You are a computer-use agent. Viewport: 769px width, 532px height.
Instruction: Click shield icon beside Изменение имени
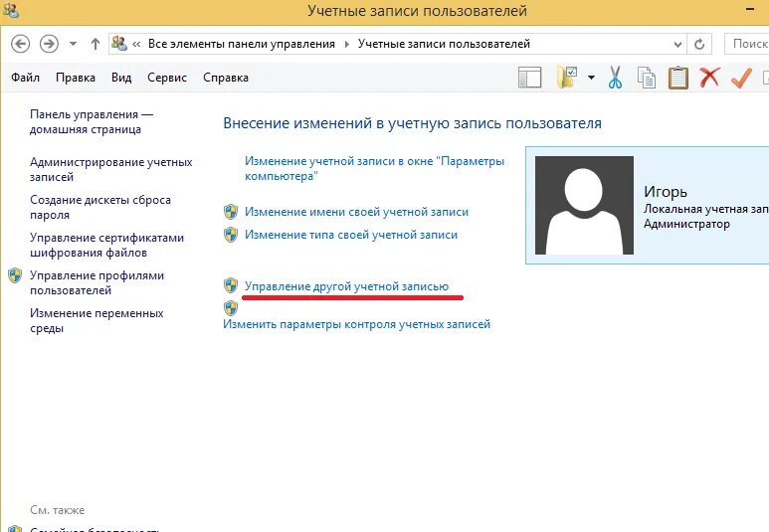click(x=231, y=212)
